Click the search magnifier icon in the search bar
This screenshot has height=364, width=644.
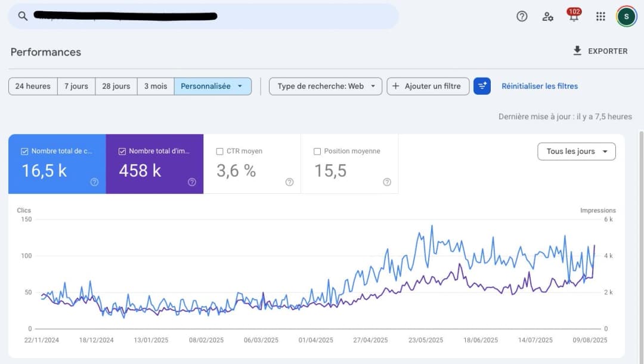click(22, 16)
